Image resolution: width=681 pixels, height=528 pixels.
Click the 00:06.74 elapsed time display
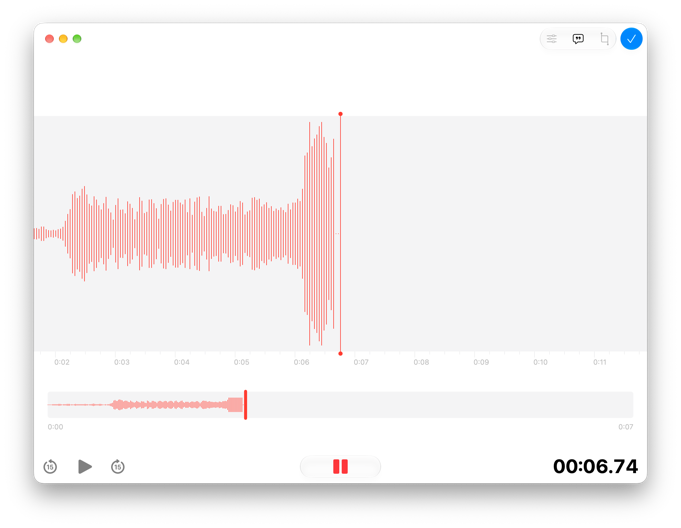pos(595,467)
